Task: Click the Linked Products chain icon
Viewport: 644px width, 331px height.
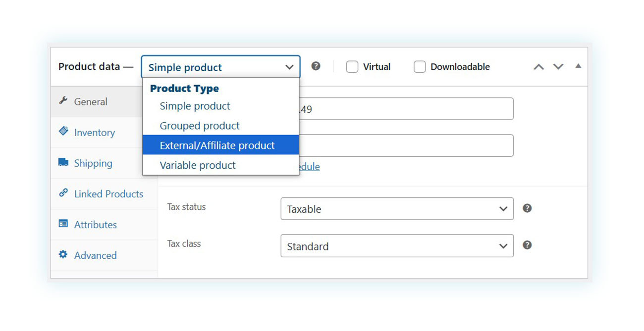Action: point(63,193)
